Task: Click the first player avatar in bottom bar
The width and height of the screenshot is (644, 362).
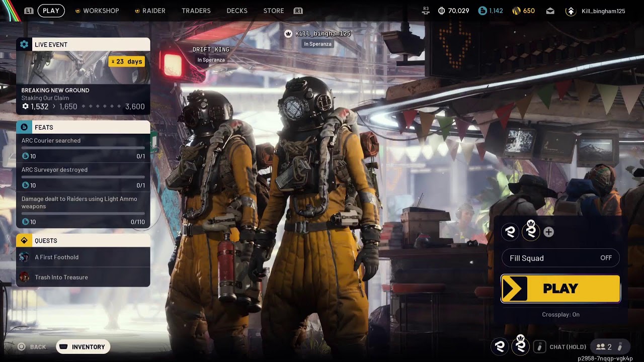Action: click(500, 346)
